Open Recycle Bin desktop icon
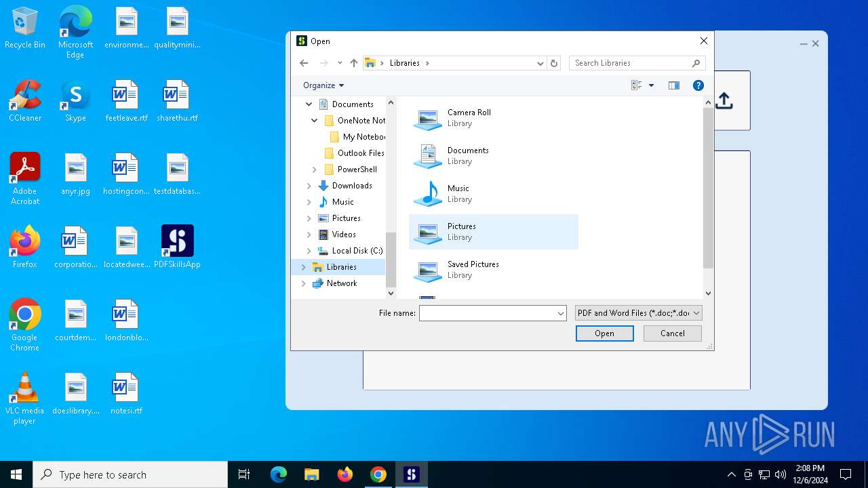 (x=25, y=28)
